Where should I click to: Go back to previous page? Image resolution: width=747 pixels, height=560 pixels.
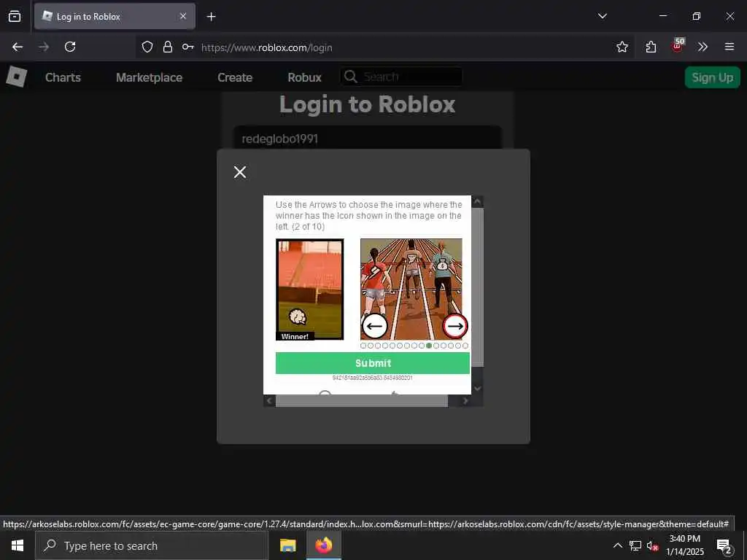tap(18, 47)
